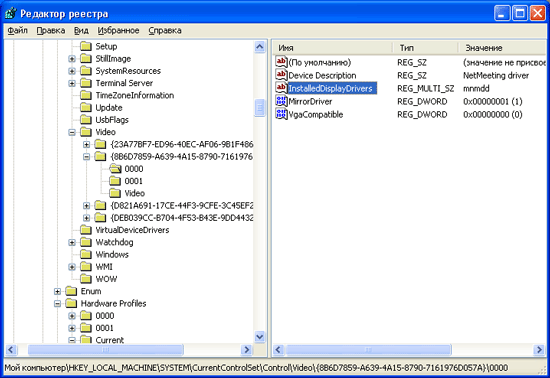Click the Enum folder icon
Screen dimensions: 550x378
[71, 291]
